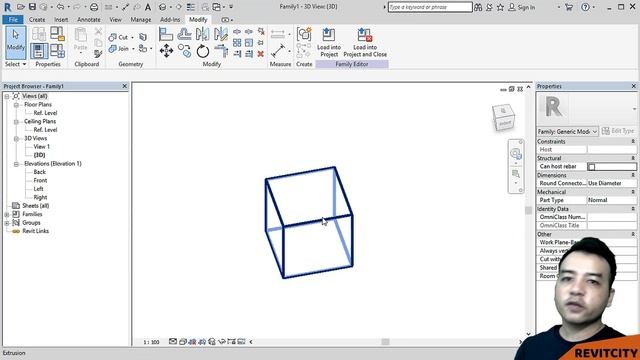Click the Sign In link
Image resolution: width=640 pixels, height=360 pixels.
tap(522, 7)
